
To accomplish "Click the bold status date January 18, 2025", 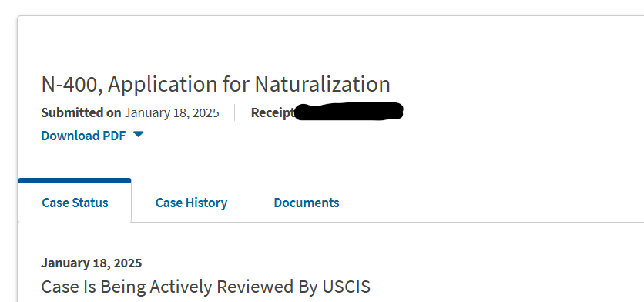I will tap(92, 263).
